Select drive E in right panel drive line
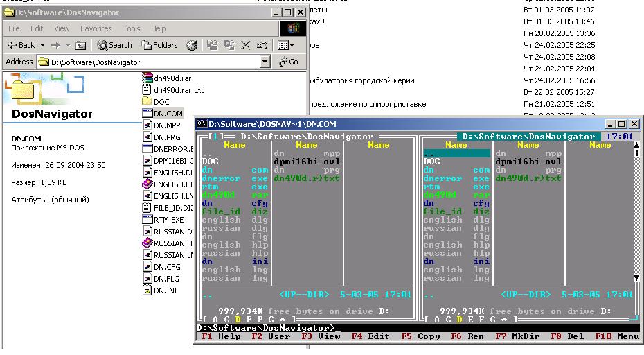Image resolution: width=644 pixels, height=355 pixels. 471,320
